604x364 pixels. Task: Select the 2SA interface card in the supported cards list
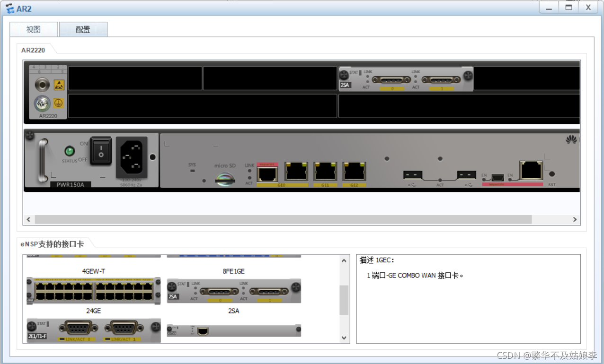(234, 291)
